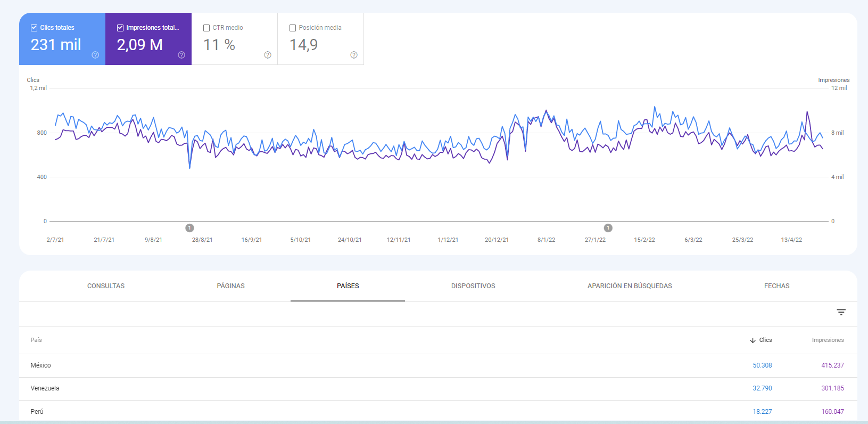Click México impressions value 415.237
This screenshot has height=424, width=868.
tap(832, 365)
